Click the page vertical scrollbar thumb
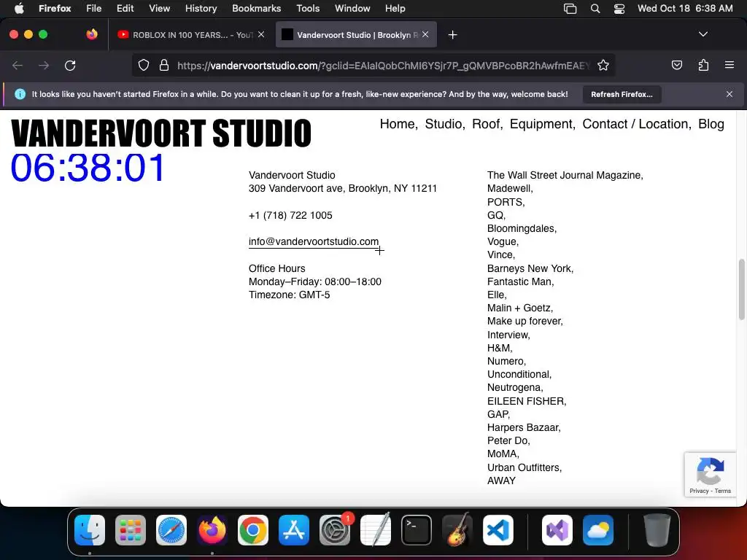747x560 pixels. pyautogui.click(x=741, y=289)
